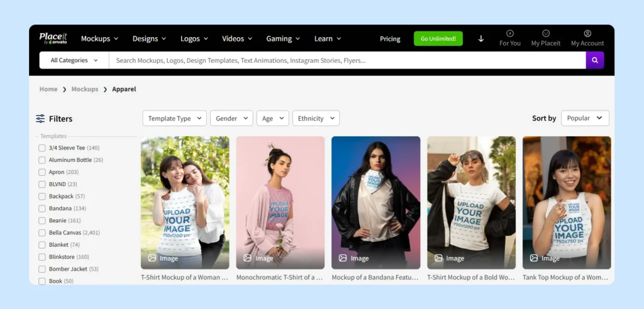Open the Tank Top mockup thumbnail
The width and height of the screenshot is (644, 309).
coord(566,202)
